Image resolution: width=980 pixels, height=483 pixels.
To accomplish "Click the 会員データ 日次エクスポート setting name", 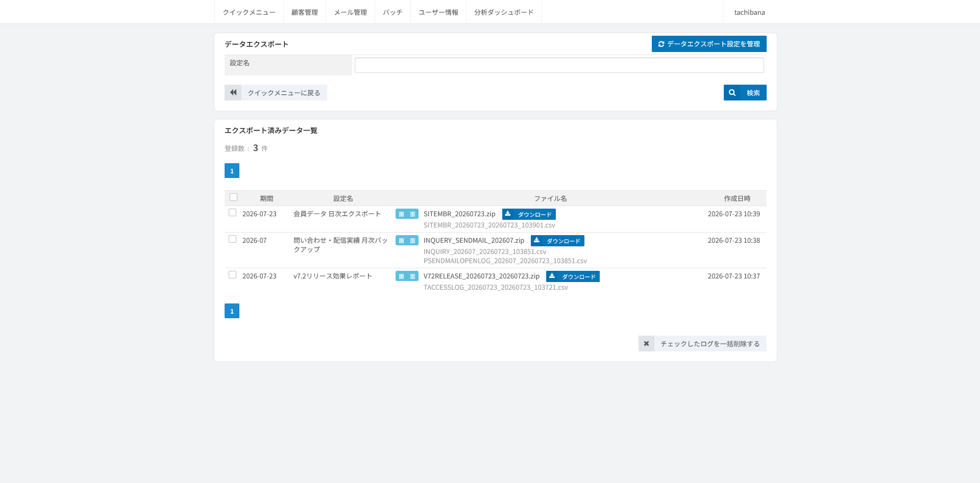I will pos(337,214).
